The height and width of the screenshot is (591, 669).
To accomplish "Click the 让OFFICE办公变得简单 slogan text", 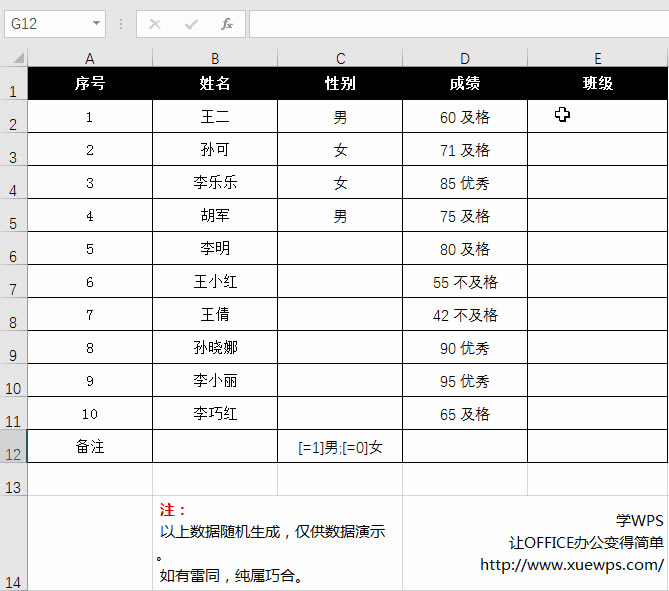I will (586, 542).
